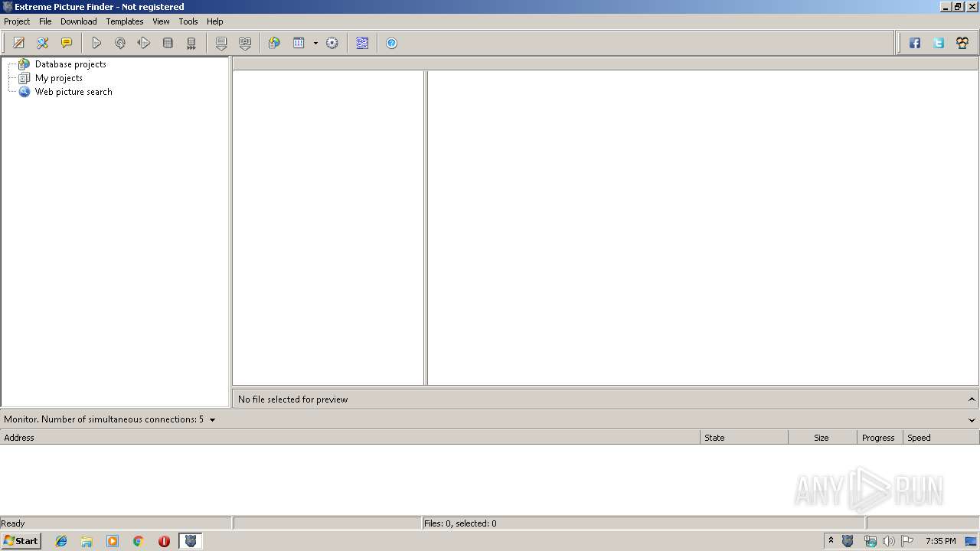Click the double down-arrow screen toolbar icon
980x551 pixels.
pyautogui.click(x=245, y=44)
